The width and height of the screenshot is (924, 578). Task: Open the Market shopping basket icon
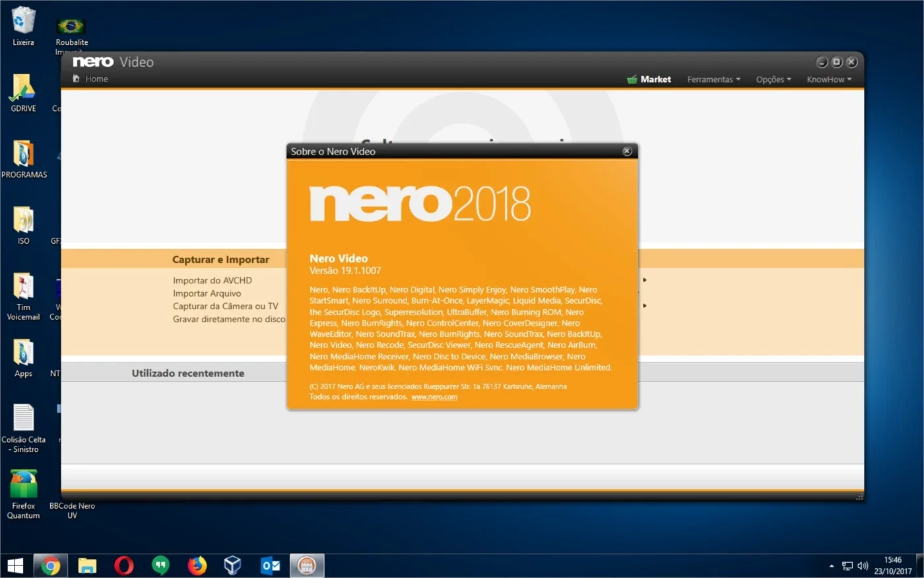[632, 79]
